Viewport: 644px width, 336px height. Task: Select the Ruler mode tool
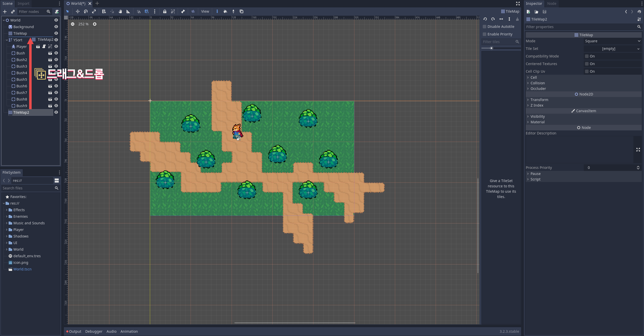coord(128,11)
